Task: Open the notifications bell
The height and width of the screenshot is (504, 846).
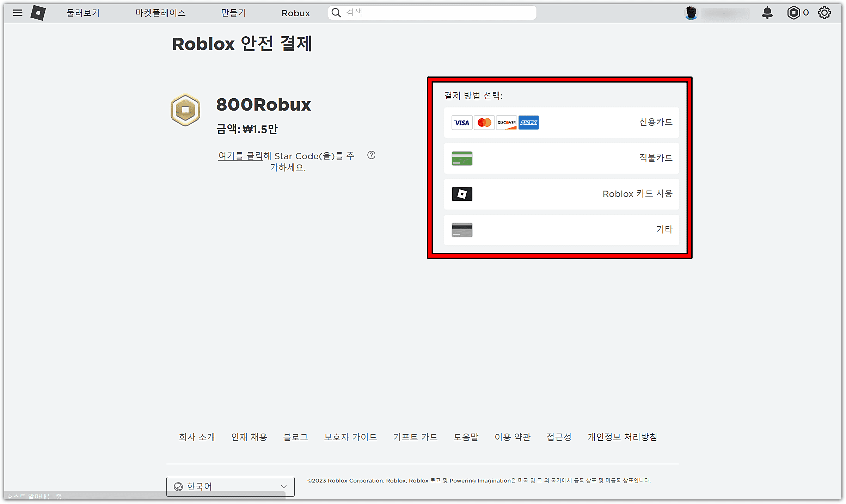Action: (767, 13)
